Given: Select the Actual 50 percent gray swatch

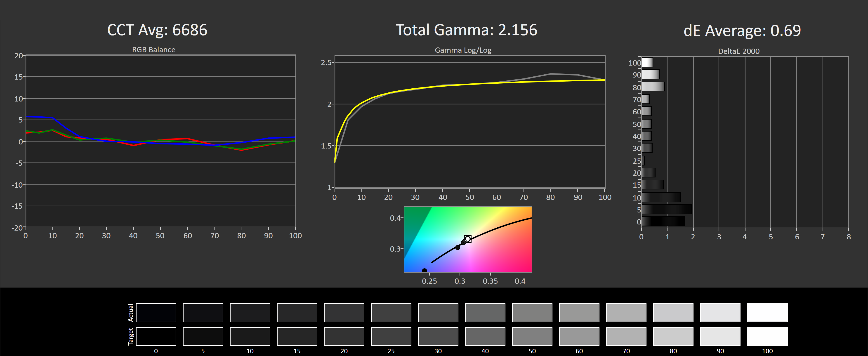Looking at the screenshot, I should tap(532, 313).
